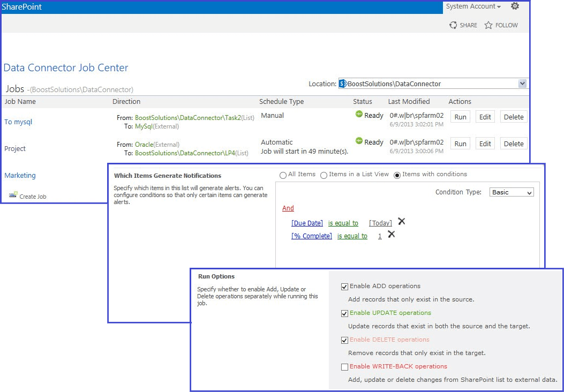Uncheck Enable ADD operations
564x392 pixels.
(x=344, y=287)
